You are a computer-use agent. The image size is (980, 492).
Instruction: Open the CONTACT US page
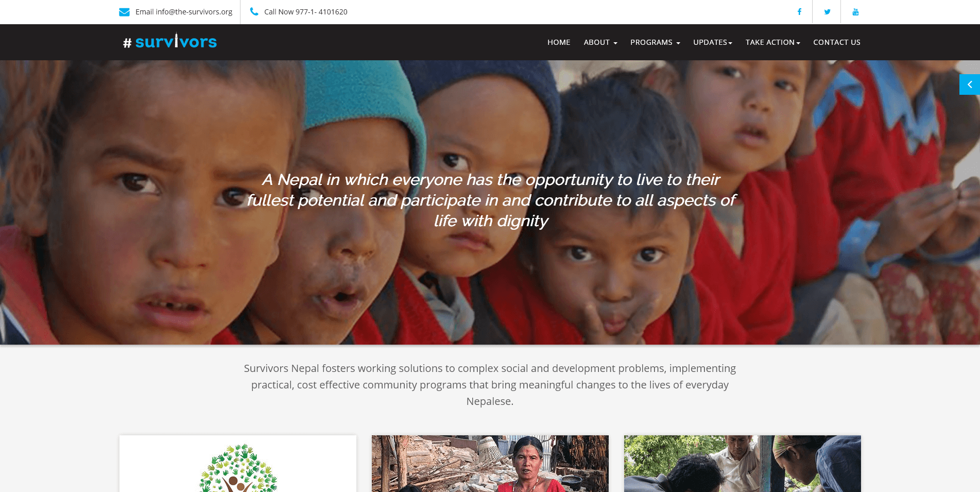[x=837, y=42]
